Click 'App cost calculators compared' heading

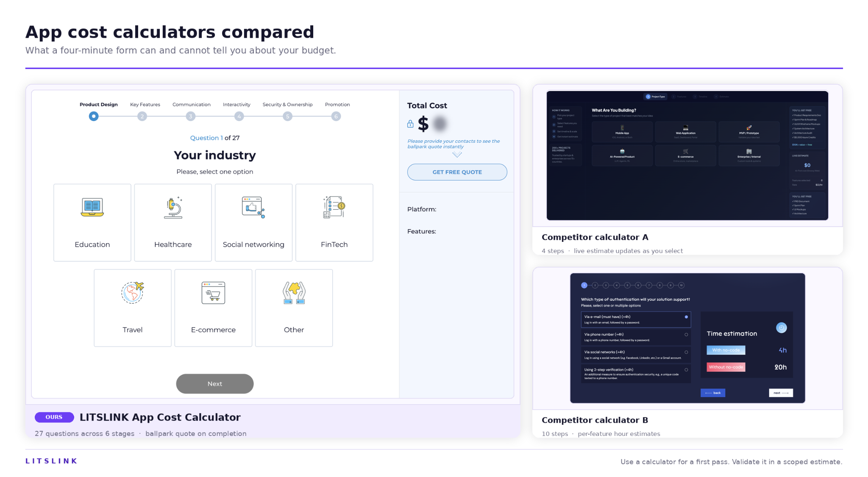(x=170, y=32)
